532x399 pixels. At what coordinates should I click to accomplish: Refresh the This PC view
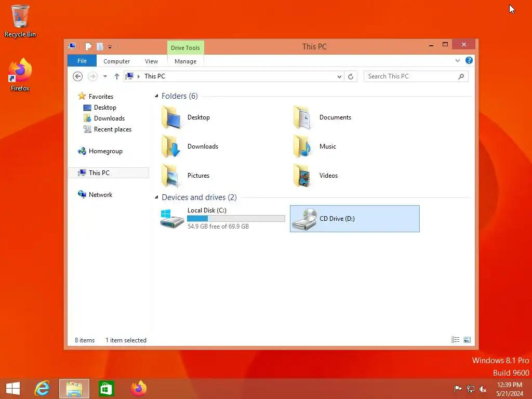pyautogui.click(x=351, y=76)
